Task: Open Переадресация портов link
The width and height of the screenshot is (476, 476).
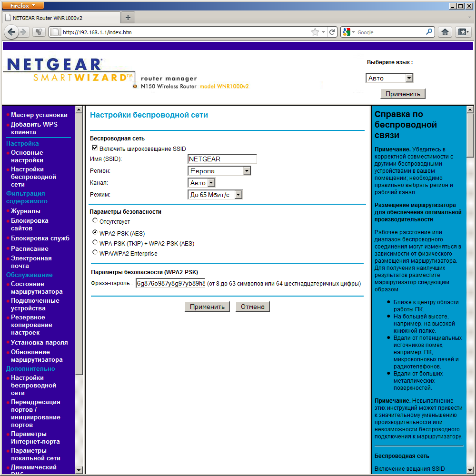Action: (36, 414)
